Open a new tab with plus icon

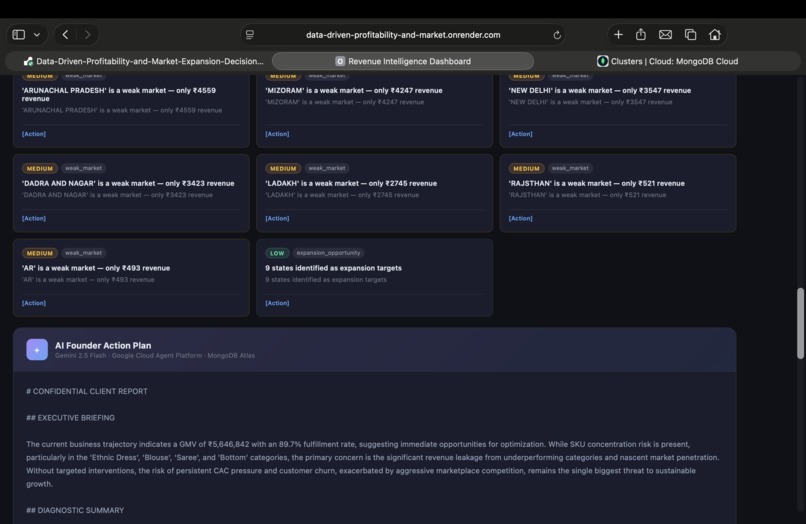[618, 34]
